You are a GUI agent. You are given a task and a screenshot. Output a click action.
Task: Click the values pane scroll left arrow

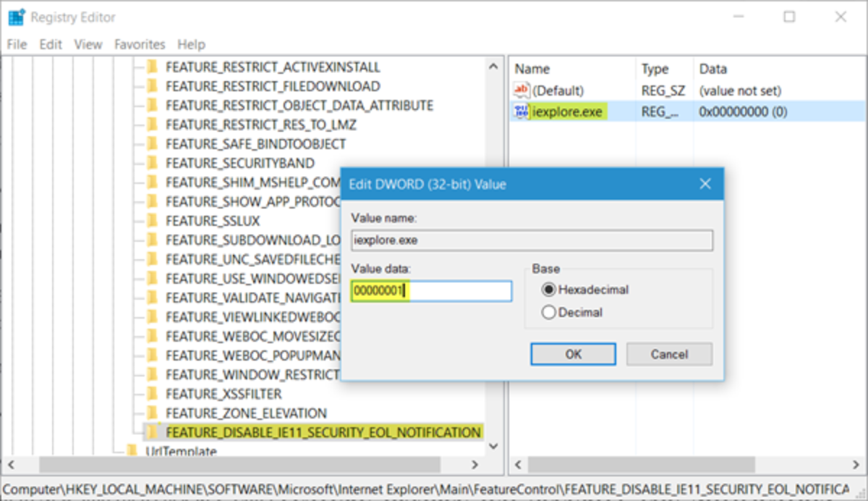[516, 464]
